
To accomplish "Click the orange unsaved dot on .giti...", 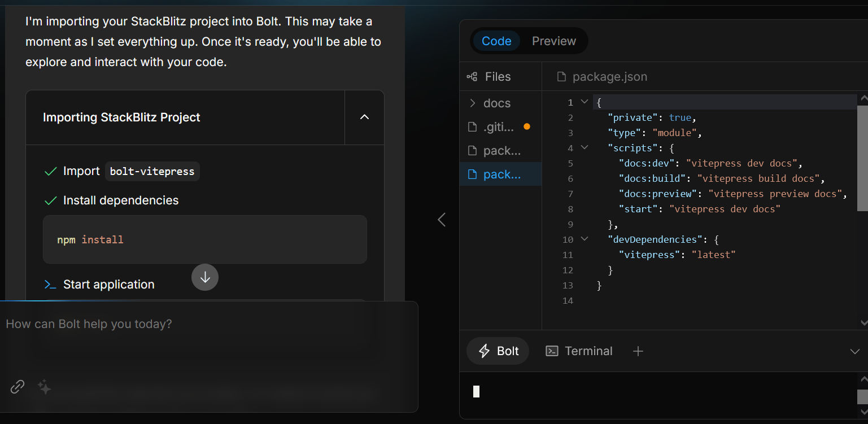I will [527, 127].
